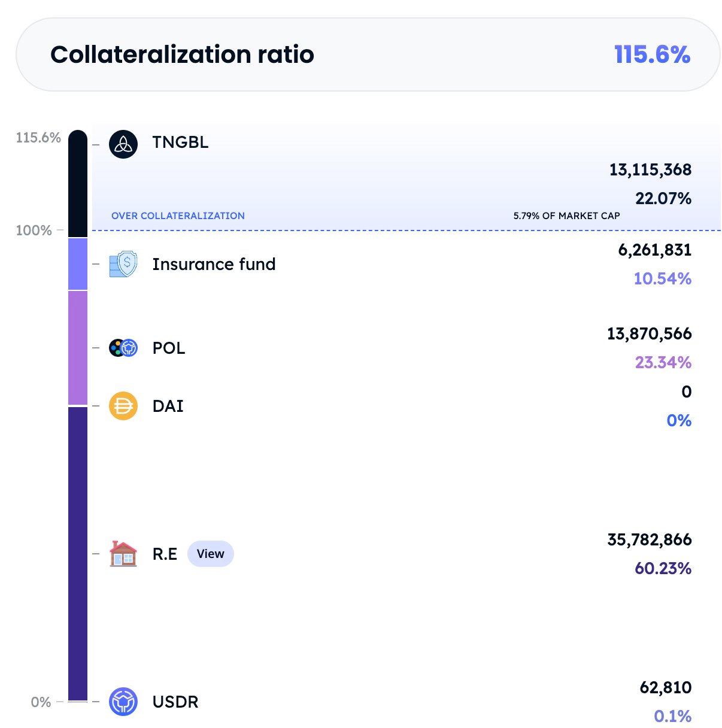Image resolution: width=722 pixels, height=728 pixels.
Task: Click the POL paired-token icon
Action: click(x=123, y=348)
